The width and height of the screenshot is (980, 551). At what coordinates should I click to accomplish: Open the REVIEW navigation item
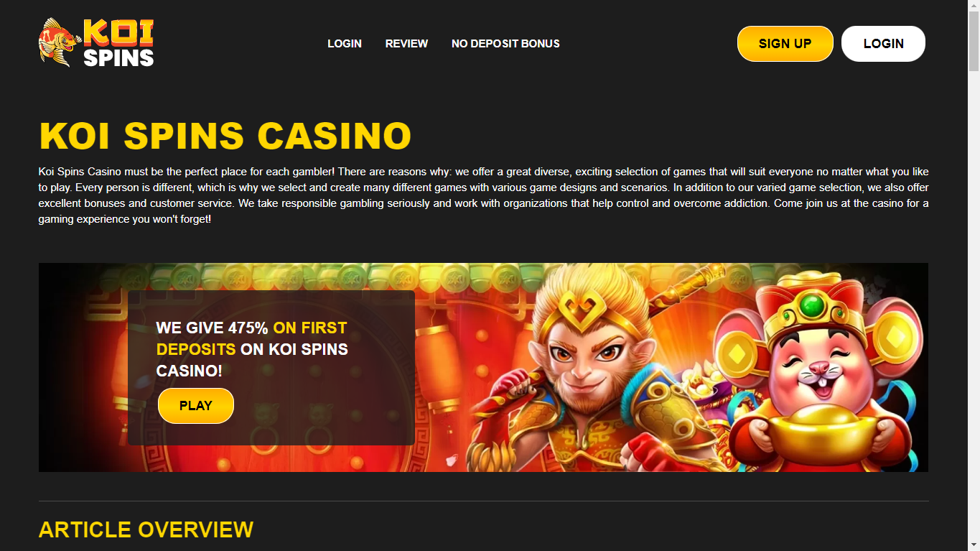(x=406, y=44)
